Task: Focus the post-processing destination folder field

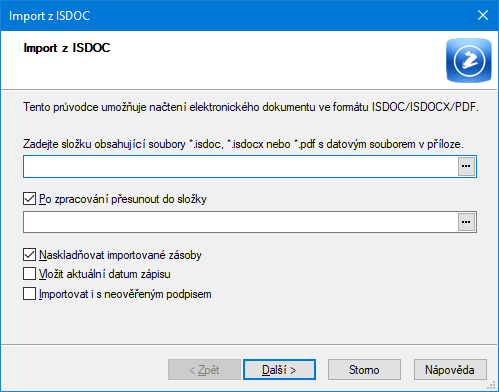Action: [x=241, y=222]
